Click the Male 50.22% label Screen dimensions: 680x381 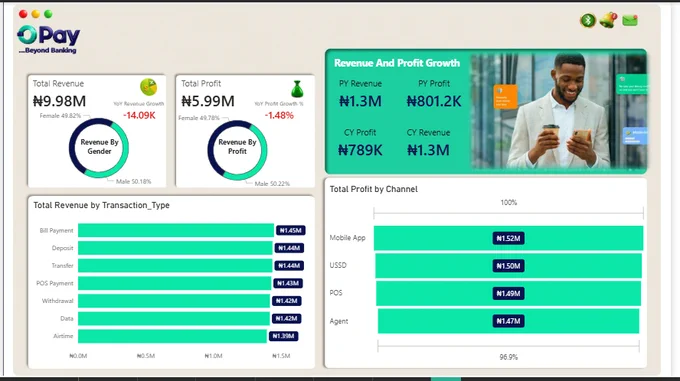click(x=272, y=184)
